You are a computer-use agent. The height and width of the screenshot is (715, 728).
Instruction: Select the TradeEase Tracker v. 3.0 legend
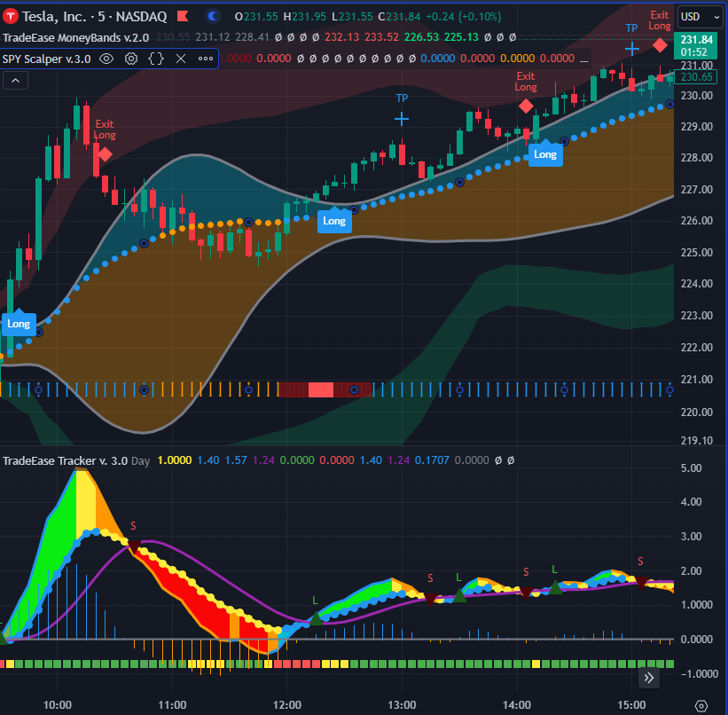(x=65, y=461)
